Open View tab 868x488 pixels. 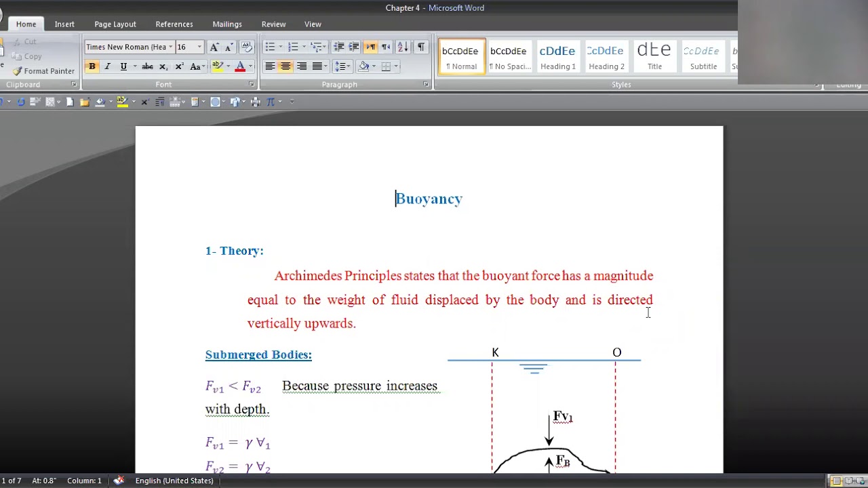click(313, 24)
